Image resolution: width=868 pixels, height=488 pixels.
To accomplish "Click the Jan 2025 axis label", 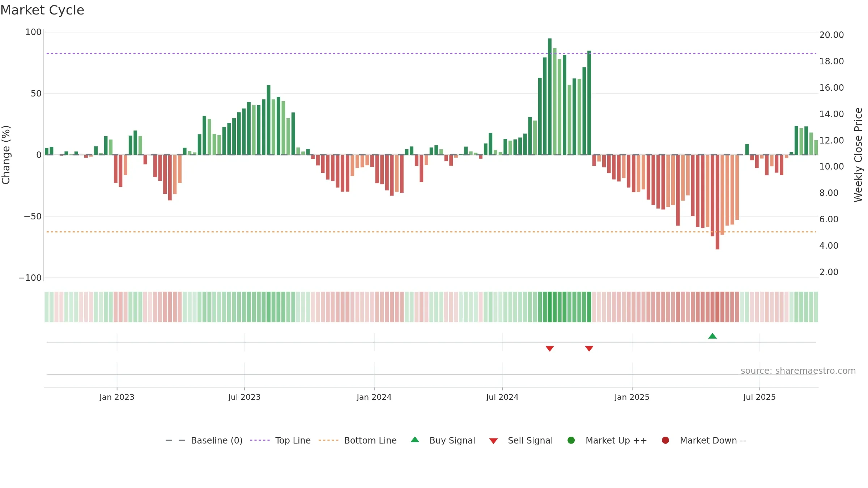I will click(x=632, y=397).
